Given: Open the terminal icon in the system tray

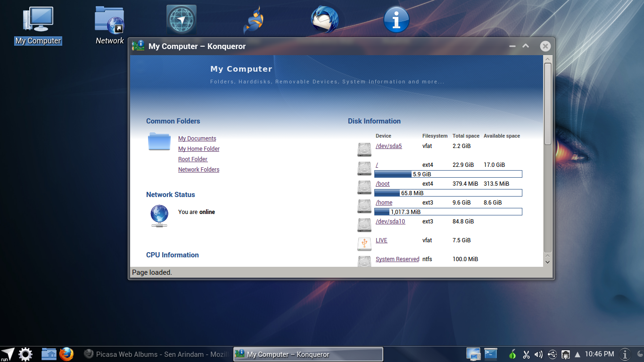Looking at the screenshot, I should coord(490,354).
